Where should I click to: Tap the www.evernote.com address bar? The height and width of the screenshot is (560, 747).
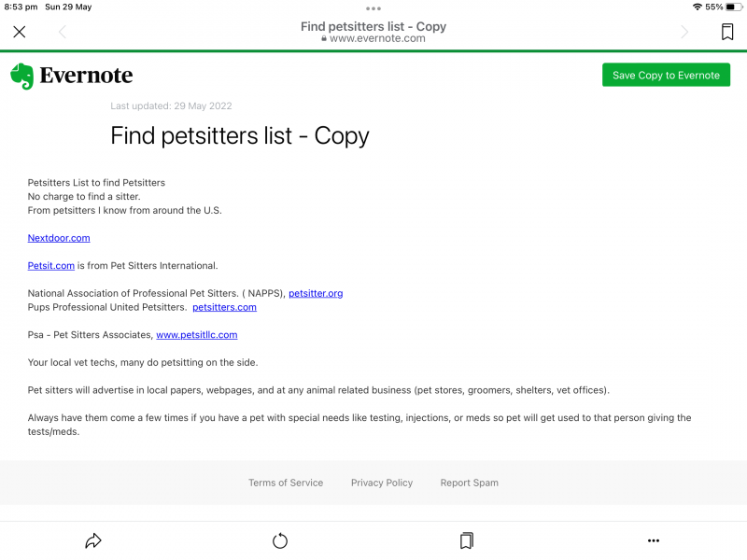click(373, 38)
